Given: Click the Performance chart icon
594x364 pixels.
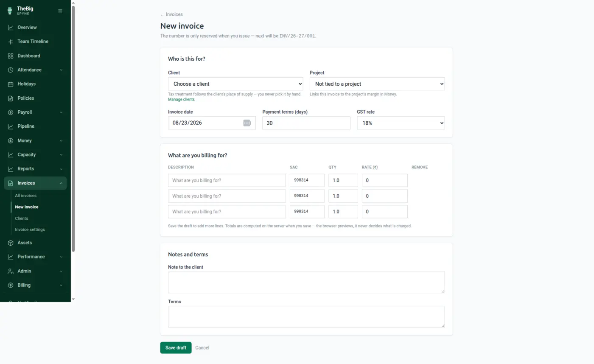Looking at the screenshot, I should point(11,257).
